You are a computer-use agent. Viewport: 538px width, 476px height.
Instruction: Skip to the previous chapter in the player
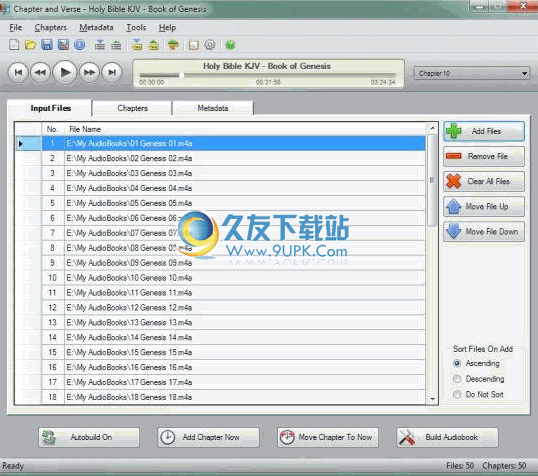pos(18,72)
